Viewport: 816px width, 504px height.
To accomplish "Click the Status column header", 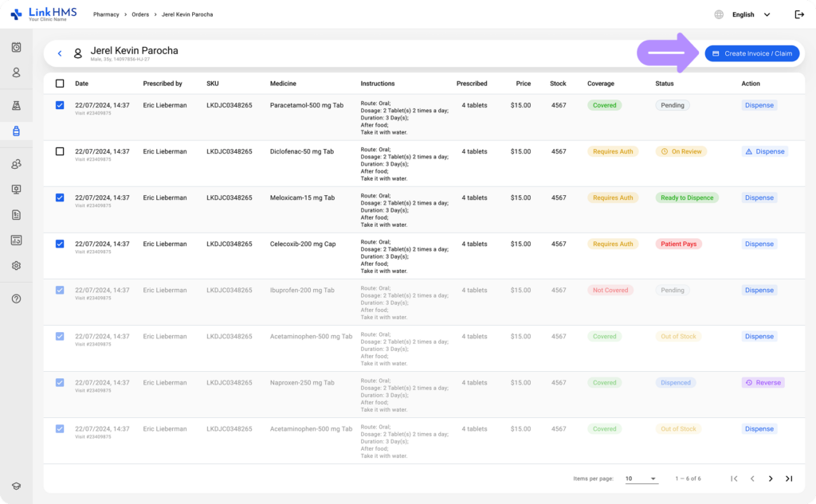I will (x=664, y=84).
